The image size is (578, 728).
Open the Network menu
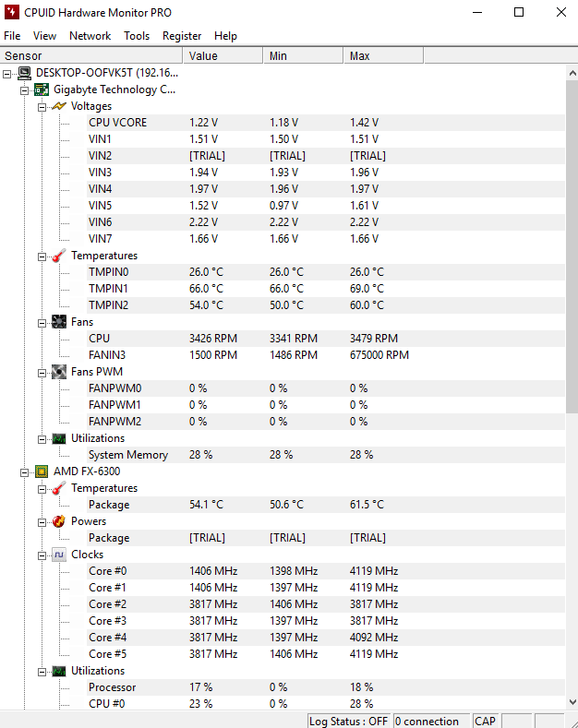click(90, 36)
